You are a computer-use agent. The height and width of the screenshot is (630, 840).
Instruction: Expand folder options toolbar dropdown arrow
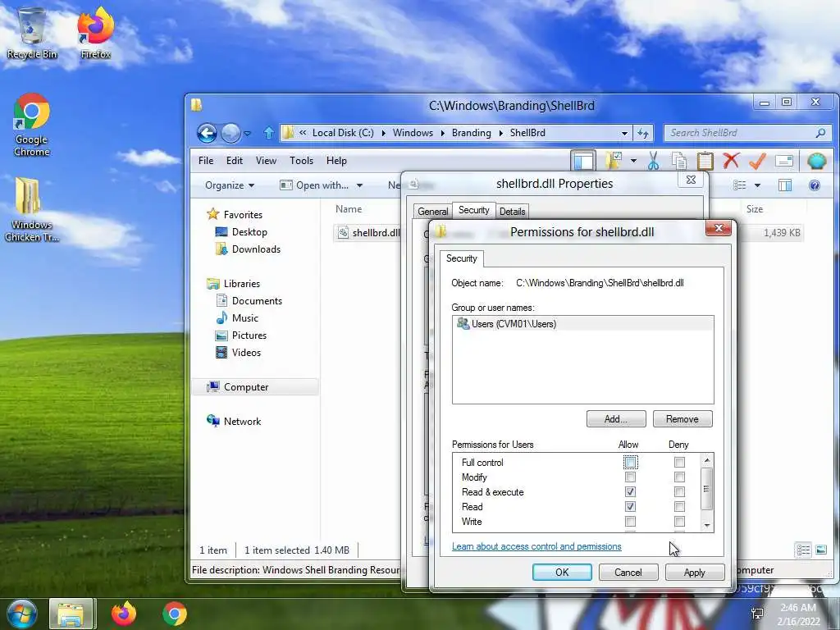coord(633,161)
